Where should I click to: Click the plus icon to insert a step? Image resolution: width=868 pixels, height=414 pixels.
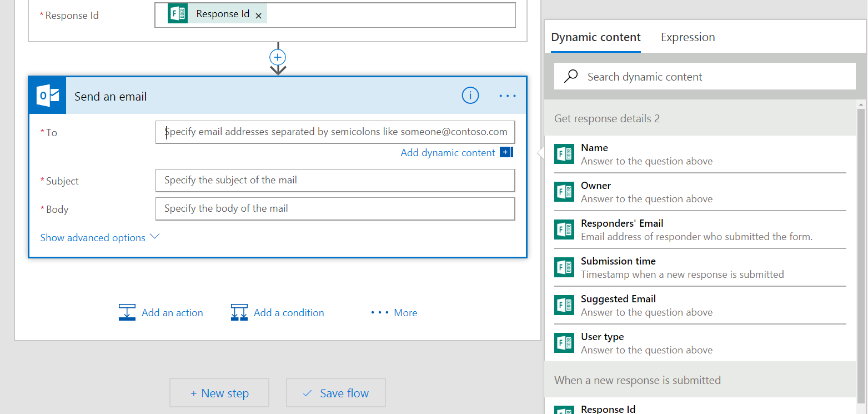[277, 57]
